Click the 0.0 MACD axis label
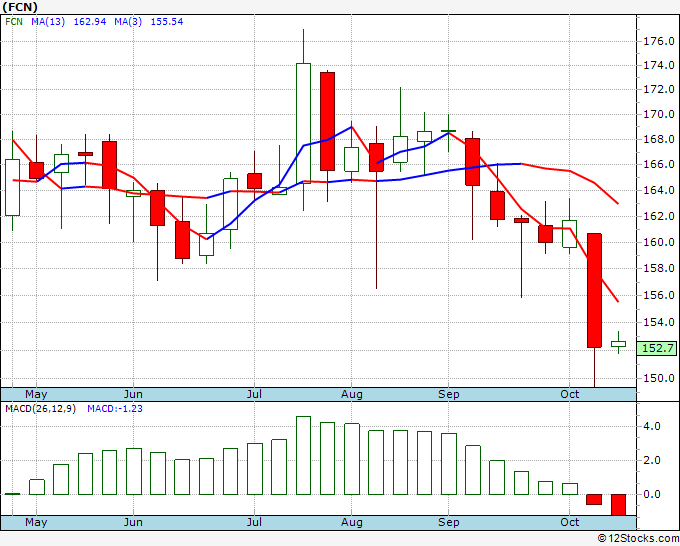Viewport: 680px width, 546px height. click(x=652, y=494)
